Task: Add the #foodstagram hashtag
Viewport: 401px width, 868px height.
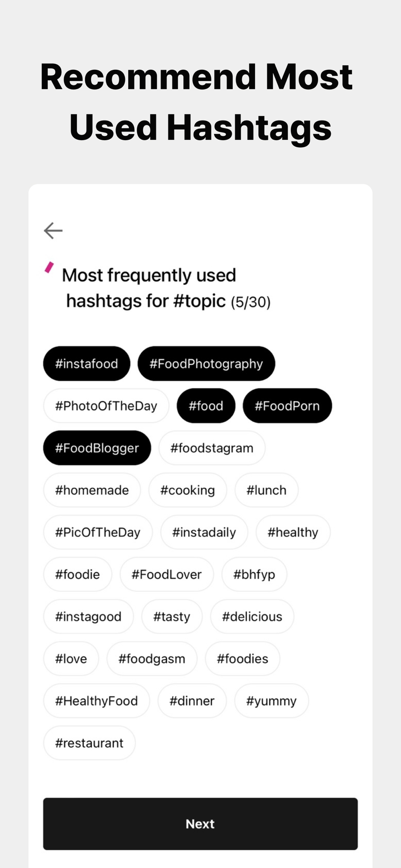Action: 212,448
